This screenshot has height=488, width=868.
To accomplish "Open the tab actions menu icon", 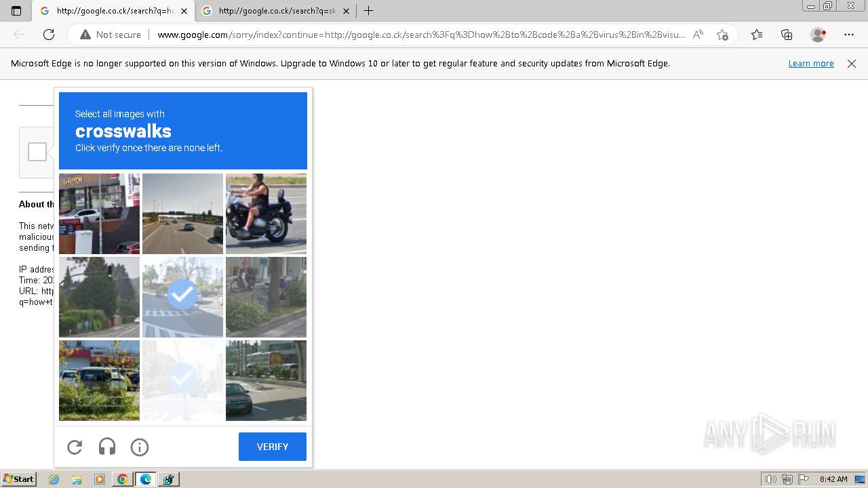I will tap(16, 11).
